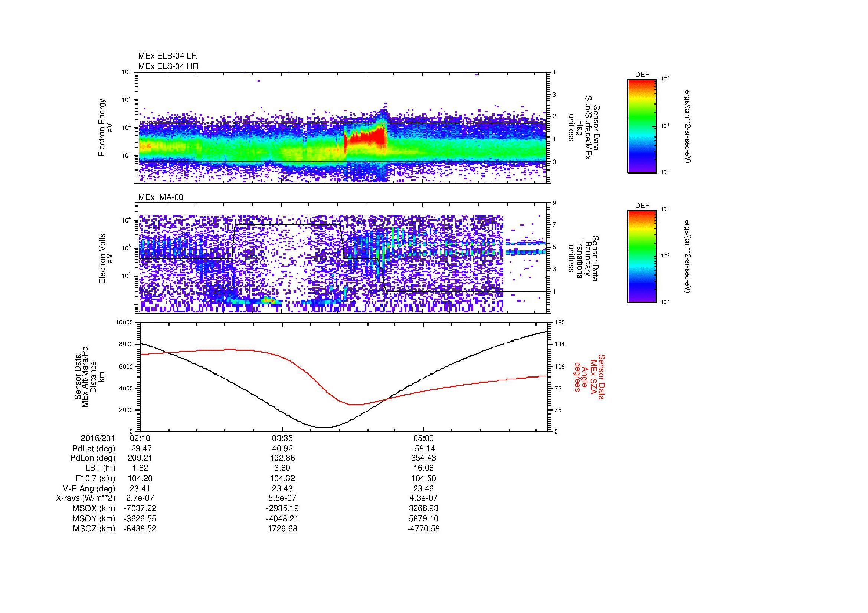The image size is (868, 613).
Task: Click the MEx ELS-04 LR title
Action: tap(167, 56)
